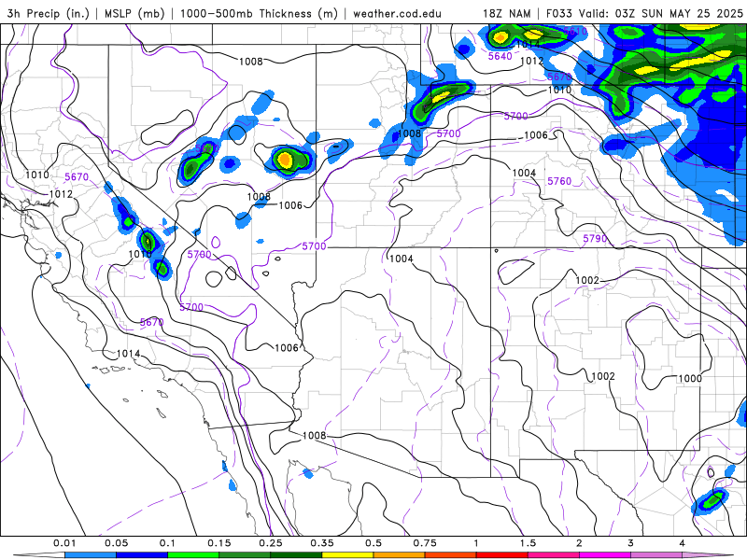The width and height of the screenshot is (747, 560).
Task: Click the legend value '4'
Action: tap(683, 543)
